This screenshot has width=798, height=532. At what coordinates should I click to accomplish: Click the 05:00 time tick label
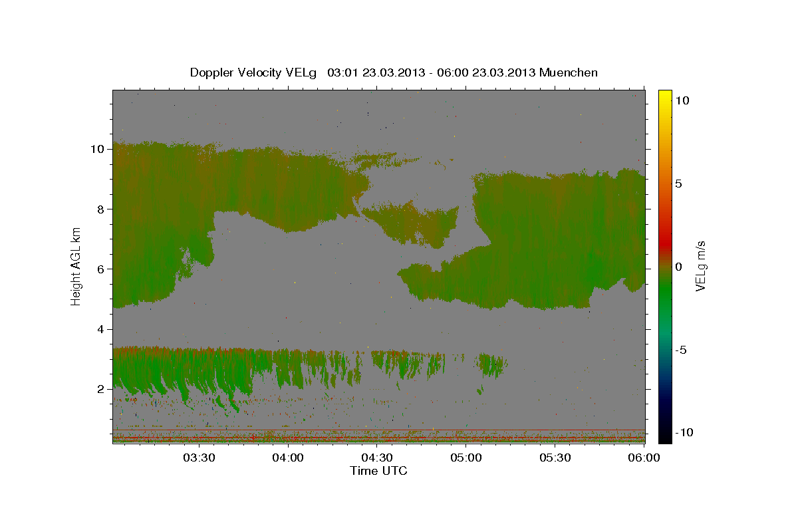466,458
